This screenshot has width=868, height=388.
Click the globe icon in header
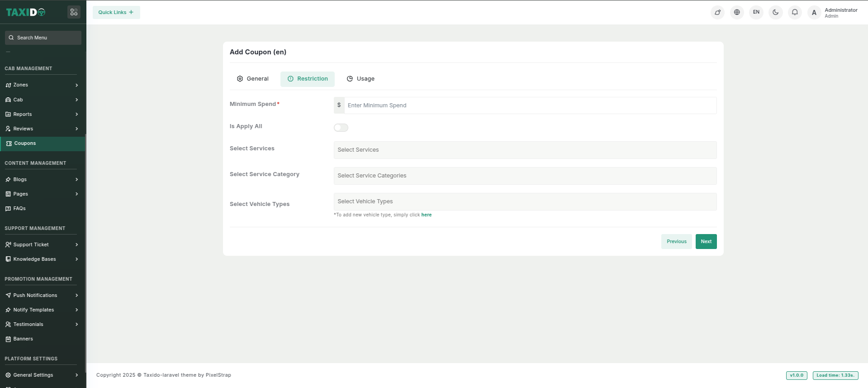[737, 12]
